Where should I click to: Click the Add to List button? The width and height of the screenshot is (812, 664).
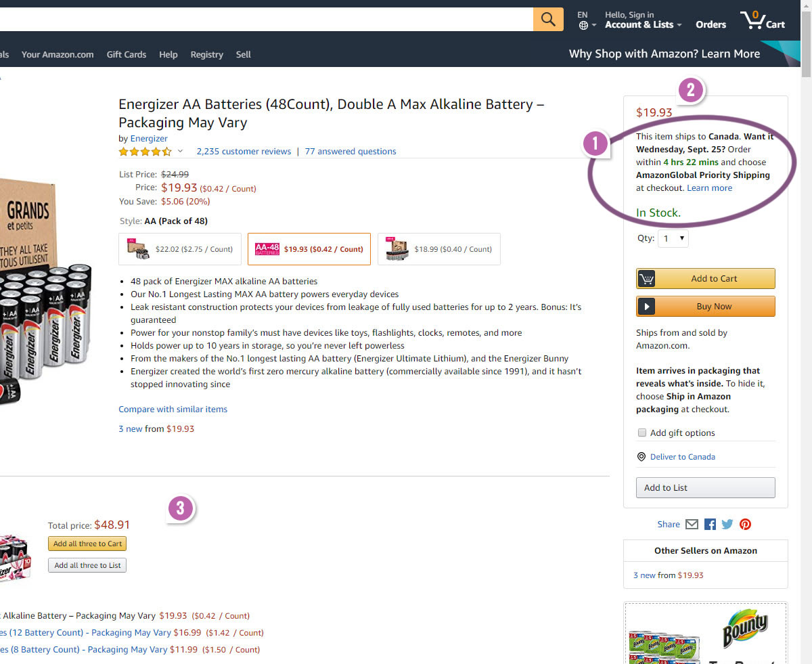coord(705,488)
